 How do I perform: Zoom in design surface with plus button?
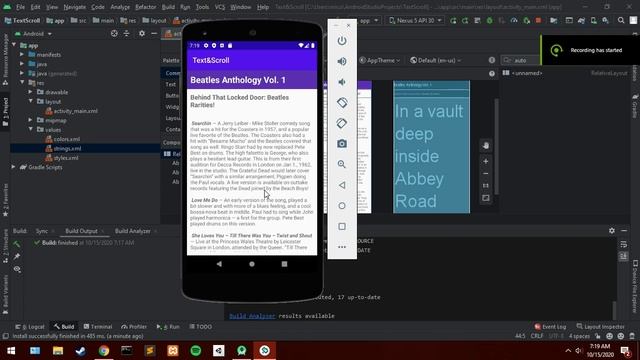point(486,161)
